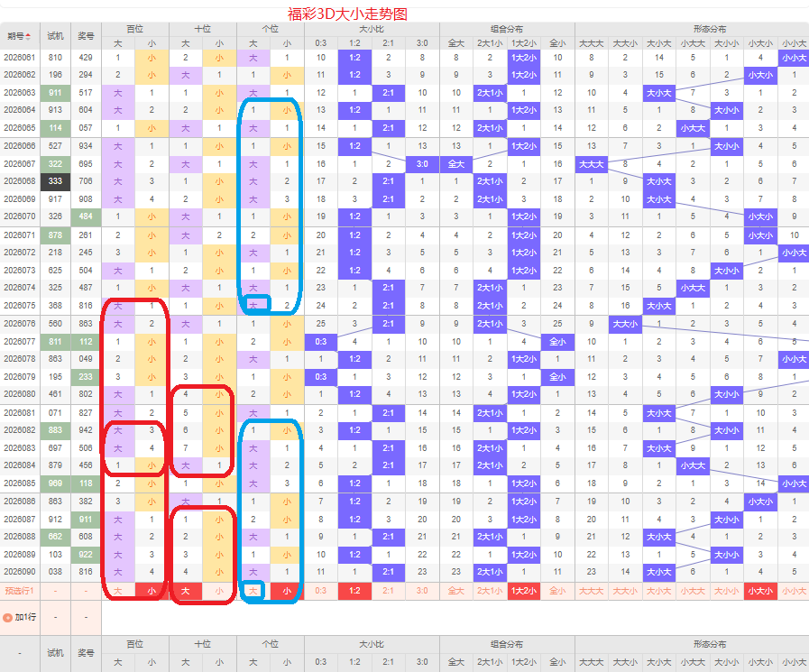Deselect ratio 1:2 in the 预选行1 row

pos(354,591)
